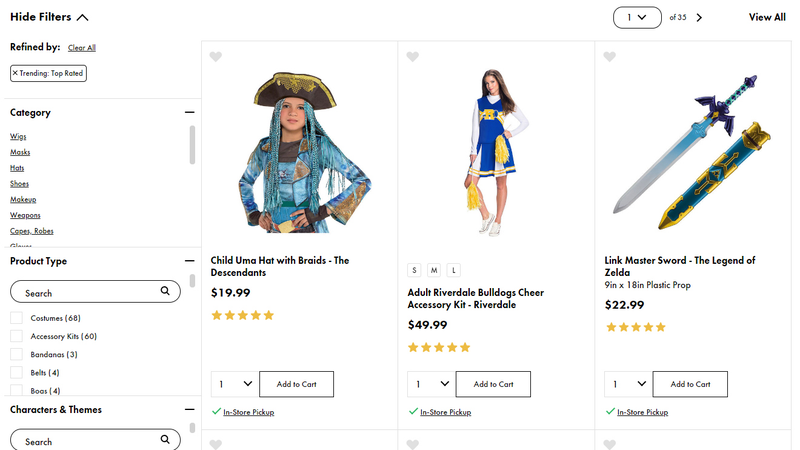The width and height of the screenshot is (800, 450).
Task: Check the Costumes (68) checkbox
Action: pyautogui.click(x=16, y=318)
